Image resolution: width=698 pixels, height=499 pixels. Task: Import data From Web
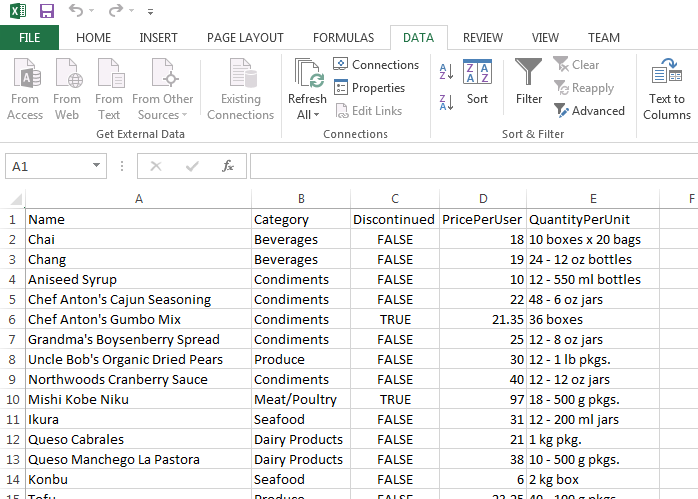tap(67, 89)
